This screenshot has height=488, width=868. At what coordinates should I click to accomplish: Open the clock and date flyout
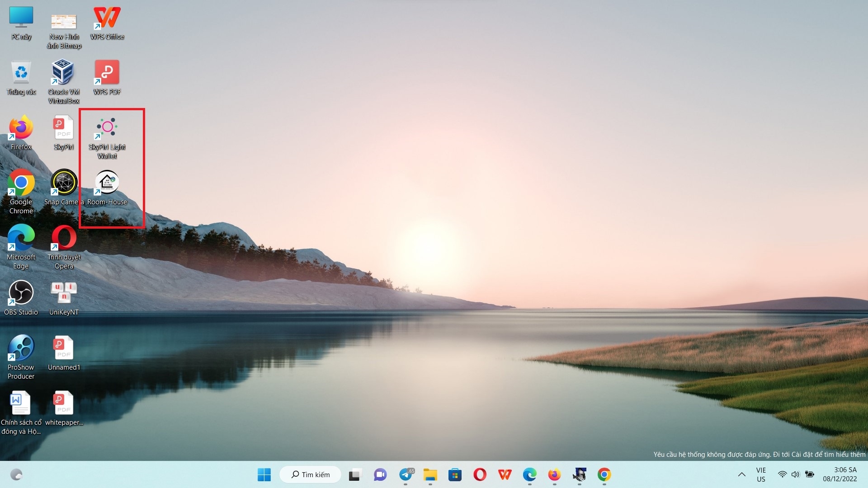coord(840,474)
